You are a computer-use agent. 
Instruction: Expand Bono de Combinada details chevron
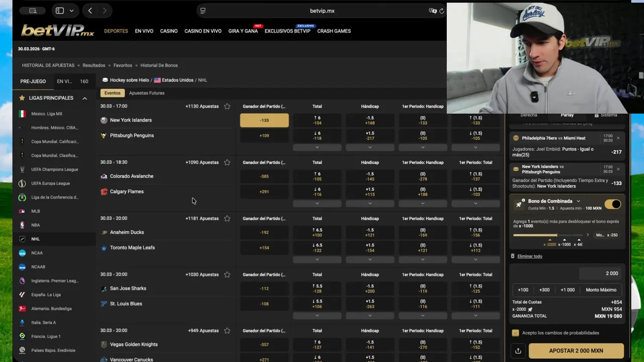(578, 201)
